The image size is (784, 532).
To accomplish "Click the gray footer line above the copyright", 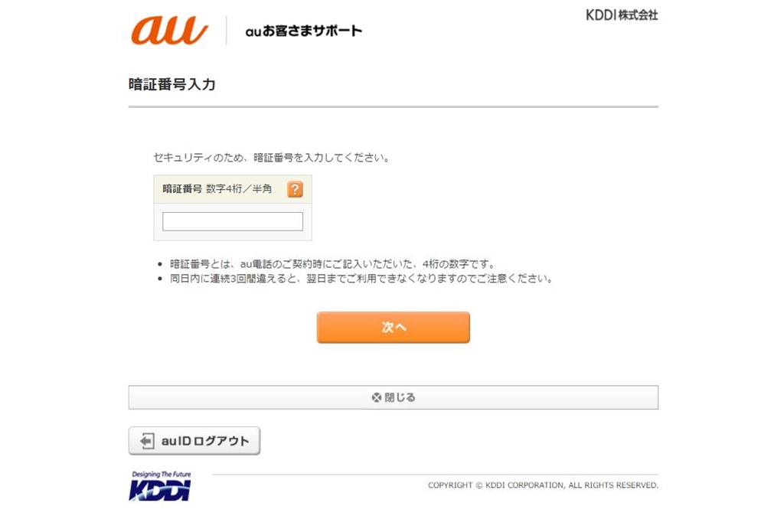I will click(x=435, y=475).
